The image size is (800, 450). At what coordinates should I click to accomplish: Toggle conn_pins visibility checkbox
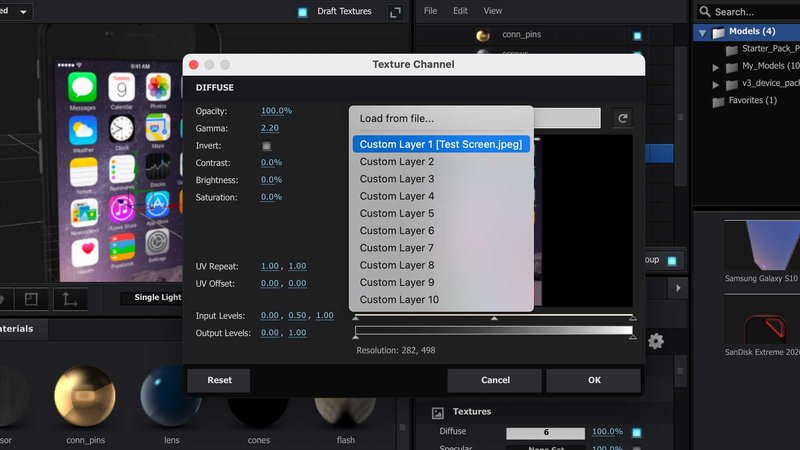point(637,36)
